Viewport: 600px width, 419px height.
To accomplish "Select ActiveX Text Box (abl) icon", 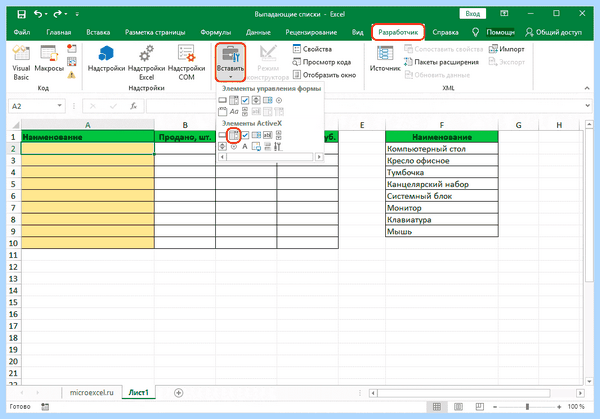I will 268,135.
